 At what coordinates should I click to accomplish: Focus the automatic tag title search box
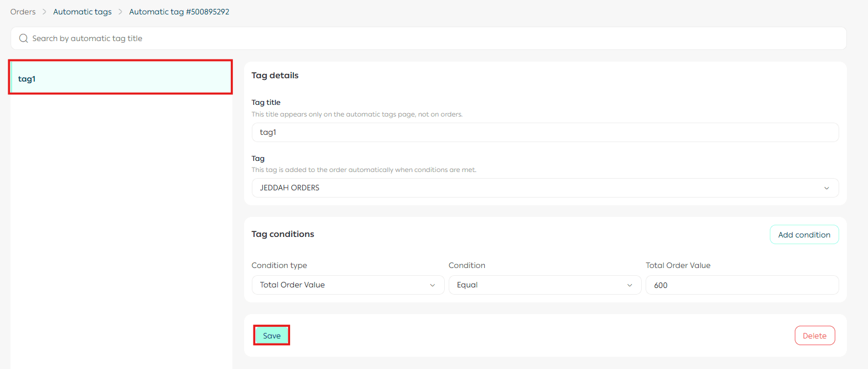pyautogui.click(x=433, y=38)
